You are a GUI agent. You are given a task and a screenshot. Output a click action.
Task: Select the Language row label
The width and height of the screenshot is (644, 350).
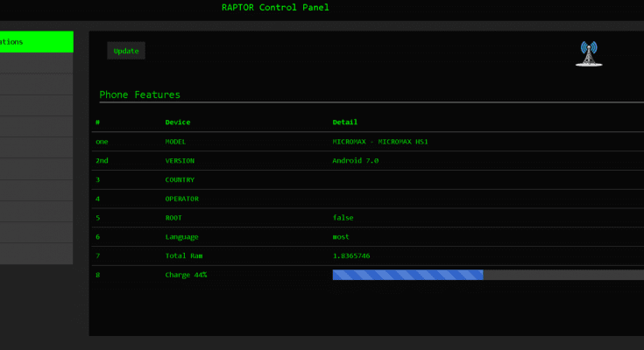click(x=182, y=237)
